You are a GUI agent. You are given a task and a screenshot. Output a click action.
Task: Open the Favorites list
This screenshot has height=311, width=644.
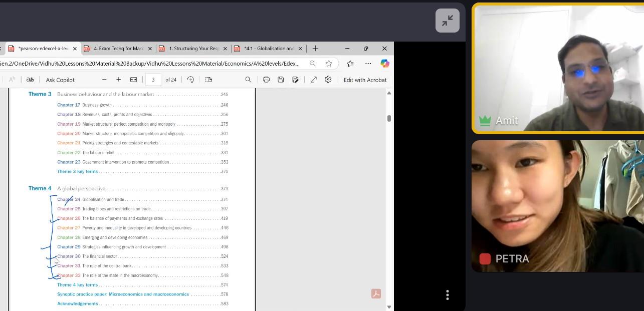click(350, 64)
